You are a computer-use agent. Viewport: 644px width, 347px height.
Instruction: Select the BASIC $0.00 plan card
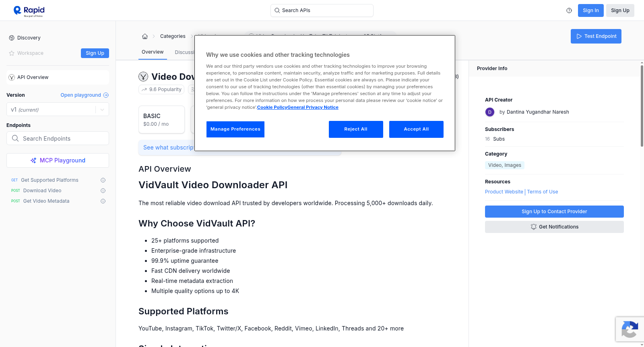(x=161, y=120)
